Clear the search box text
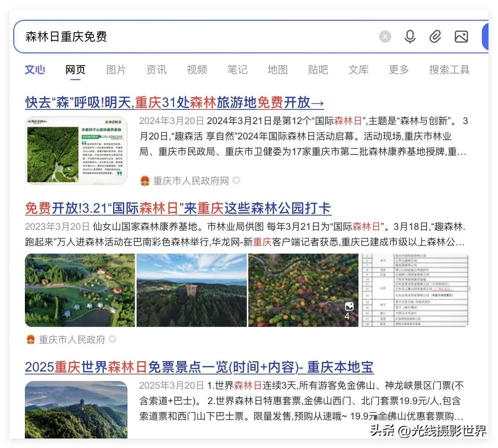The width and height of the screenshot is (498, 448). tap(385, 37)
